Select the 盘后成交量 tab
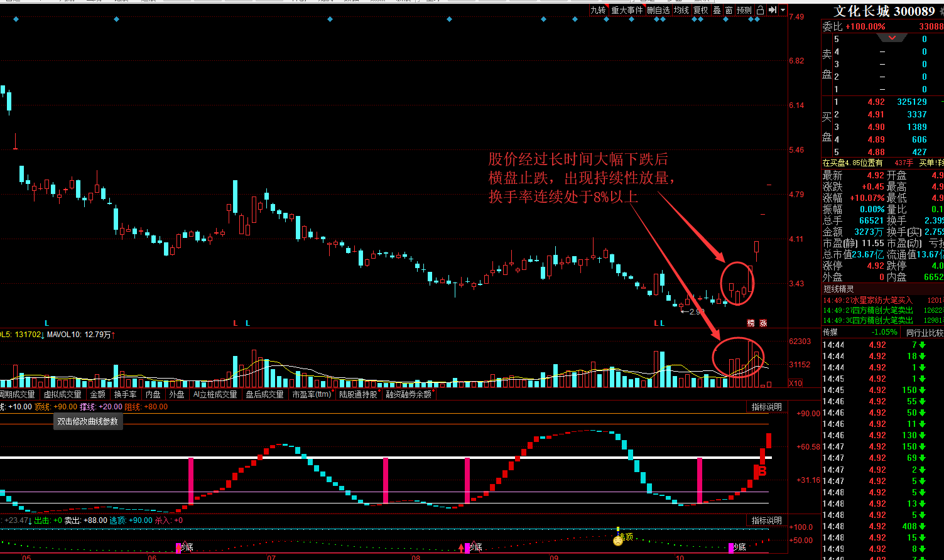The width and height of the screenshot is (944, 560). coord(265,394)
